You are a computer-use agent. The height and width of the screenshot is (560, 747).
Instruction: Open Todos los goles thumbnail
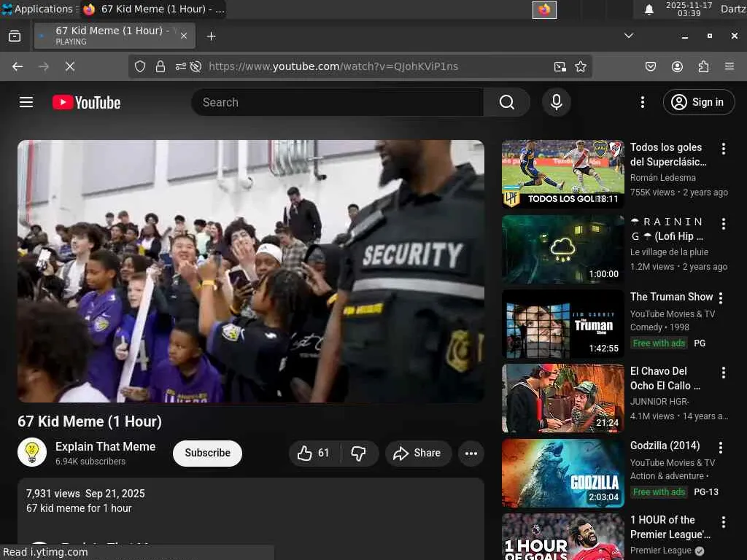coord(562,174)
